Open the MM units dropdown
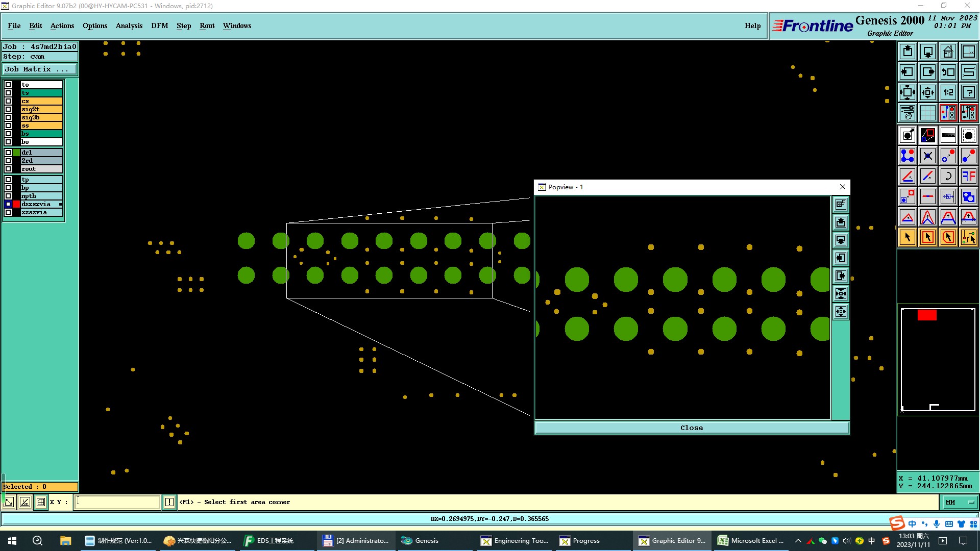The width and height of the screenshot is (980, 551). (960, 502)
